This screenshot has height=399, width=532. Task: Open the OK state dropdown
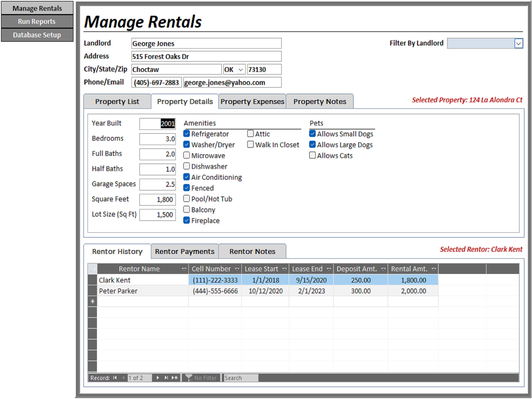(x=241, y=69)
